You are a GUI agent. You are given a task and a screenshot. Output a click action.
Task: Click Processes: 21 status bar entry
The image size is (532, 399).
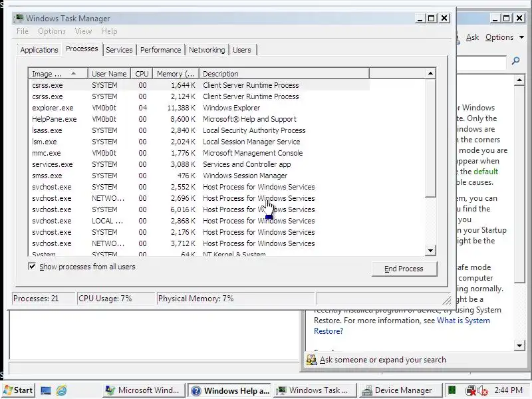(43, 299)
